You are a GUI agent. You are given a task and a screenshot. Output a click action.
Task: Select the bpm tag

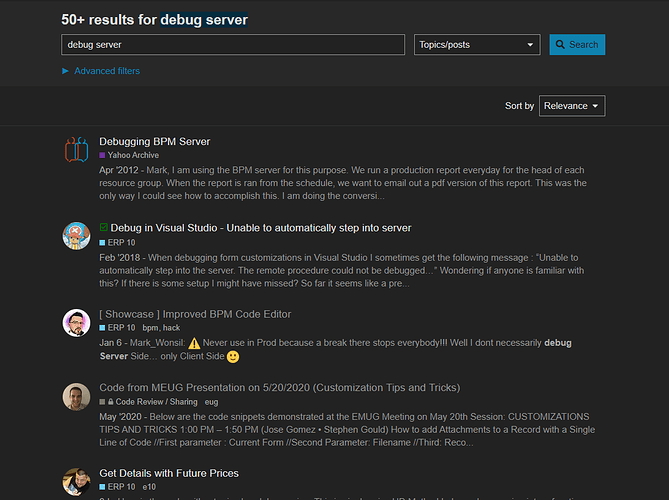pos(151,328)
